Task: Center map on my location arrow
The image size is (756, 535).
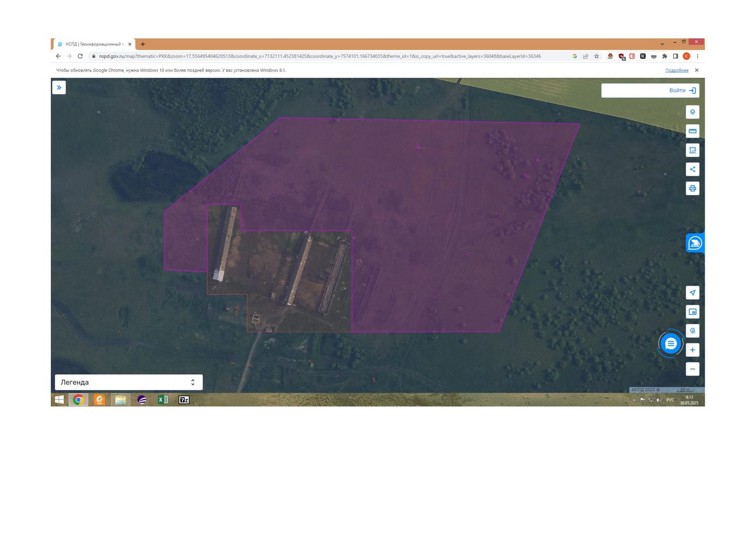Action: tap(692, 292)
